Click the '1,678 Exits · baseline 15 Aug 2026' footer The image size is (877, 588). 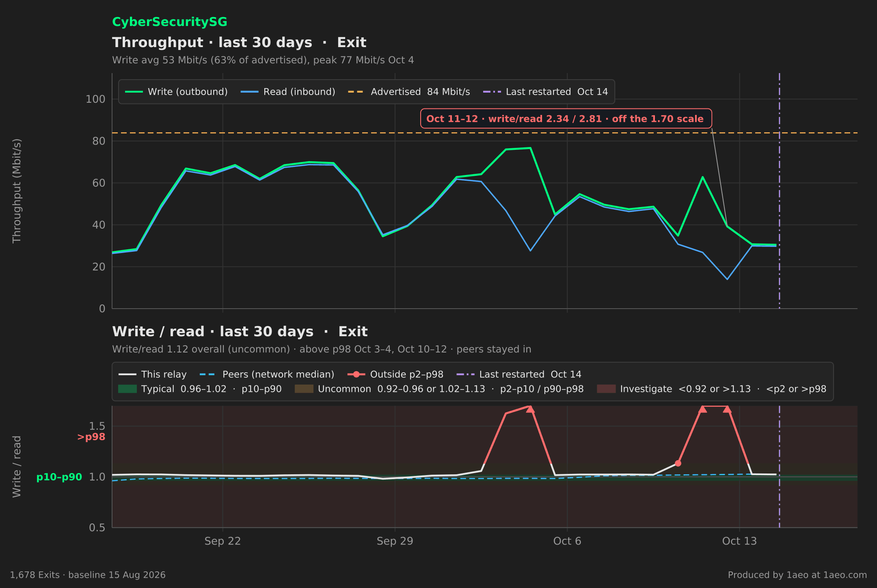pos(88,575)
